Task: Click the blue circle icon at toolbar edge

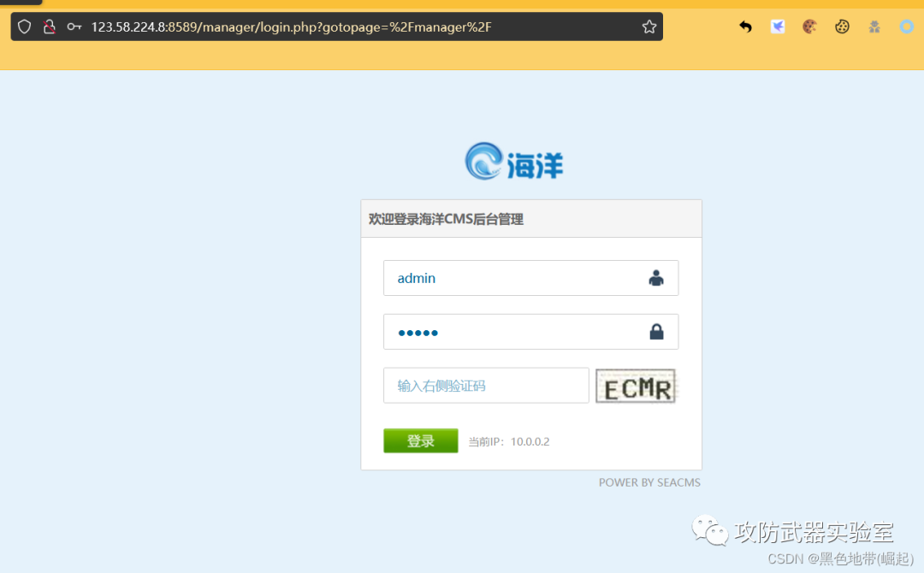Action: click(906, 27)
